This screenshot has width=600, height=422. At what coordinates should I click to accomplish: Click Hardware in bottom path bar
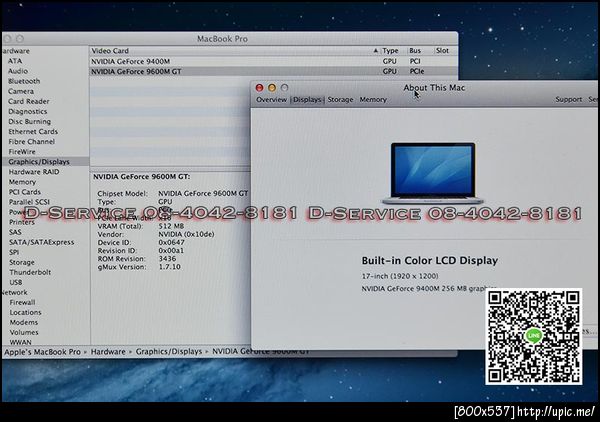108,352
